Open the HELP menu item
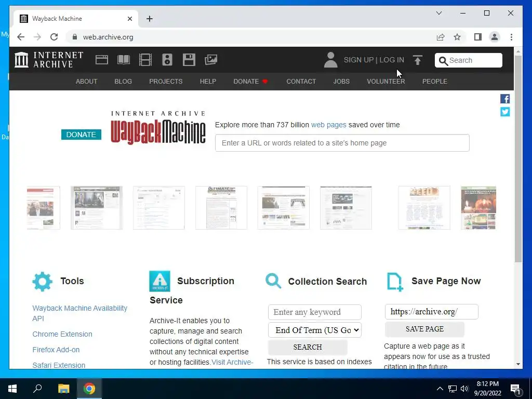The width and height of the screenshot is (532, 399). click(208, 82)
